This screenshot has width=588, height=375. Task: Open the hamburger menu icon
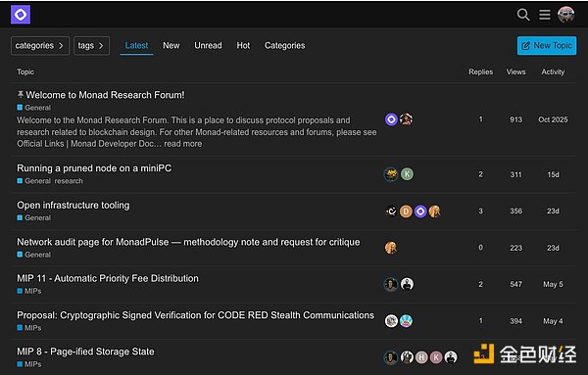point(545,15)
